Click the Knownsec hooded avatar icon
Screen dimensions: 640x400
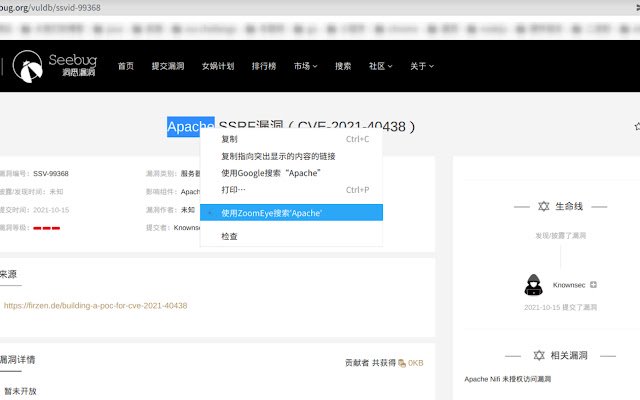[533, 284]
